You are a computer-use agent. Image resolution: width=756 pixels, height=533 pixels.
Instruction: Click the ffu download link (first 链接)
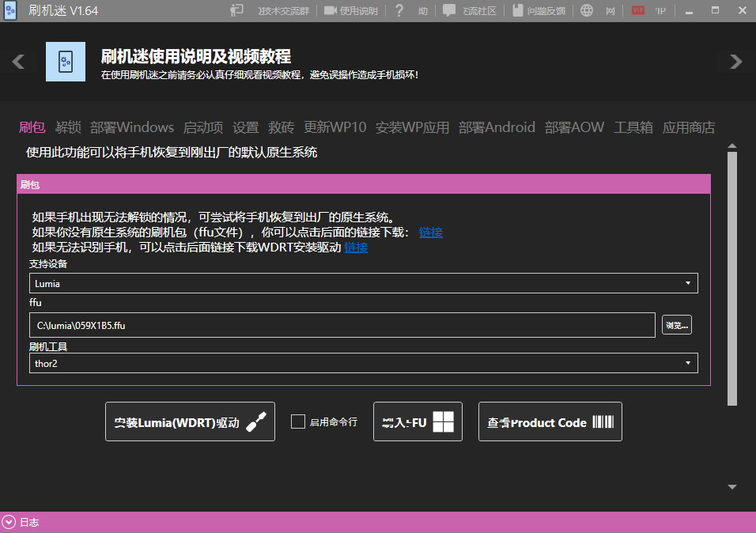click(x=430, y=232)
